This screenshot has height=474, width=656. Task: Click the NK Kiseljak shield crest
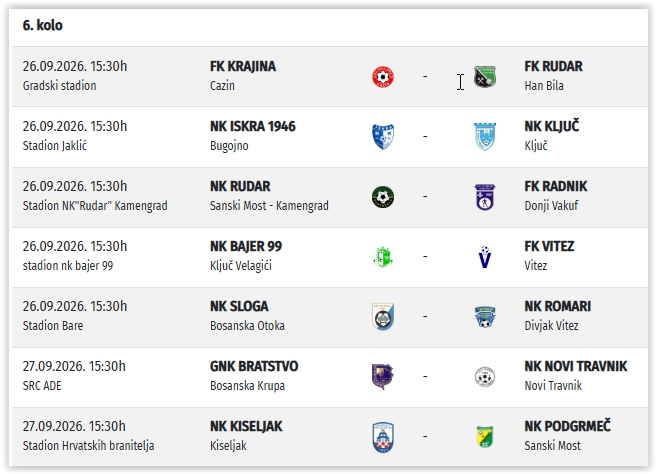(383, 437)
